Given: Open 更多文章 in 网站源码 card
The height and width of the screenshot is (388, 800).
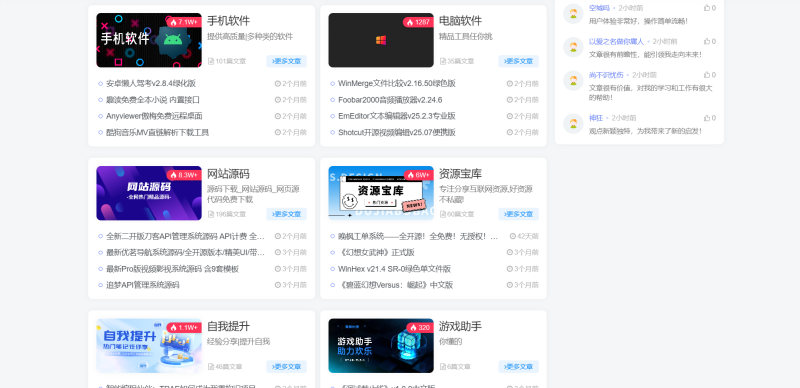Looking at the screenshot, I should tap(286, 214).
